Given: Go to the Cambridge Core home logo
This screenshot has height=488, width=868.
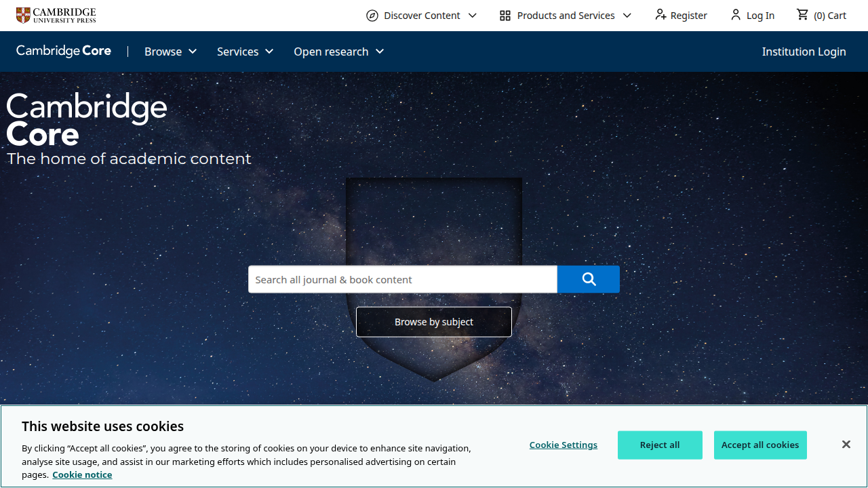Looking at the screenshot, I should click(x=64, y=51).
